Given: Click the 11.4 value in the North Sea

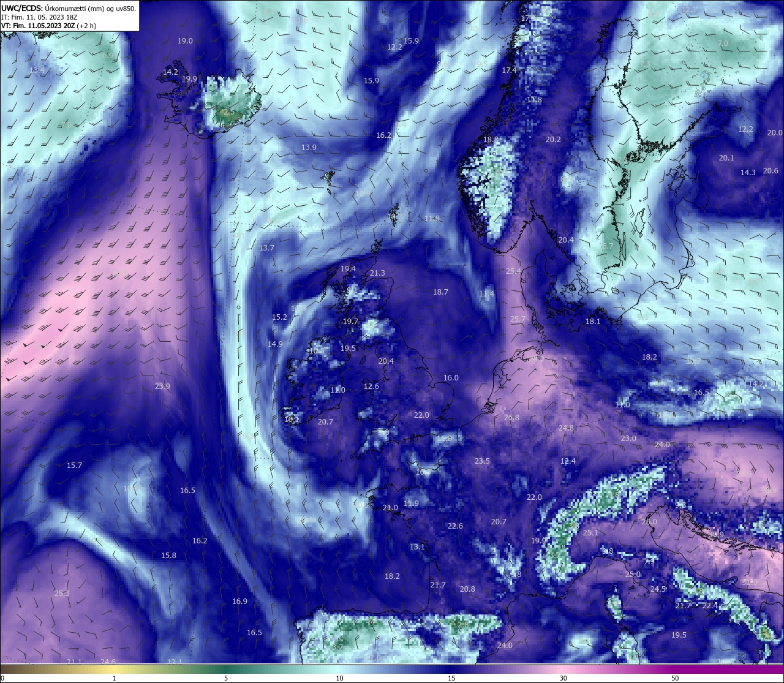Looking at the screenshot, I should coord(486,295).
